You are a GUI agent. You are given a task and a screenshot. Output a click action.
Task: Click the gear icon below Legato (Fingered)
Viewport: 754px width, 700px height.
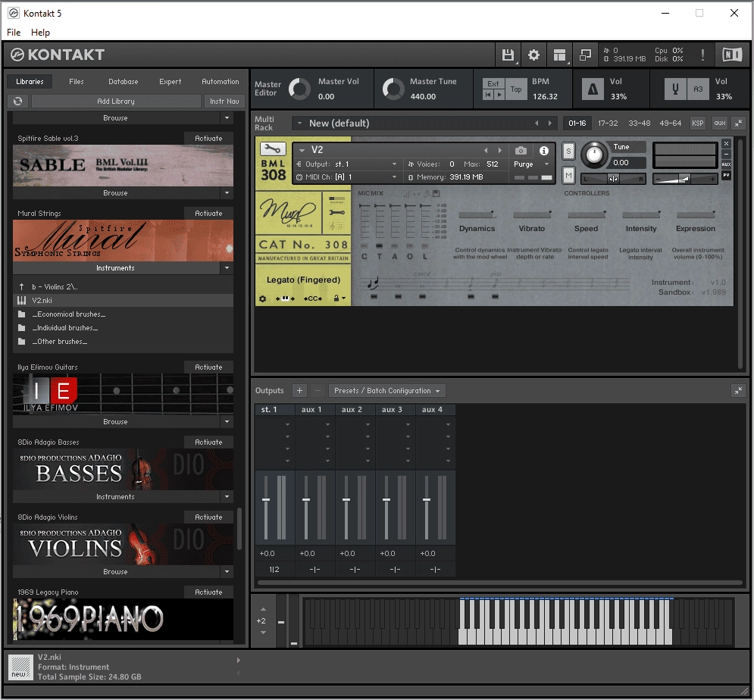pos(262,298)
